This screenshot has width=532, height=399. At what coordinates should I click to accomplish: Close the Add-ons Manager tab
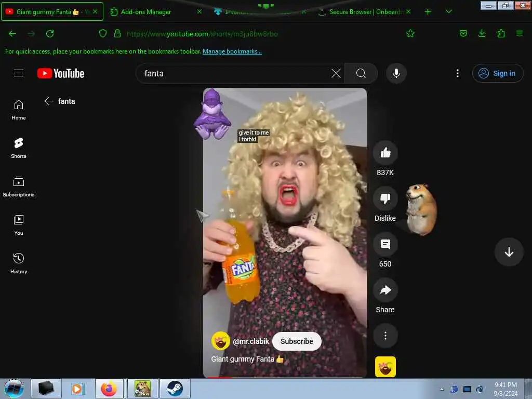(199, 11)
